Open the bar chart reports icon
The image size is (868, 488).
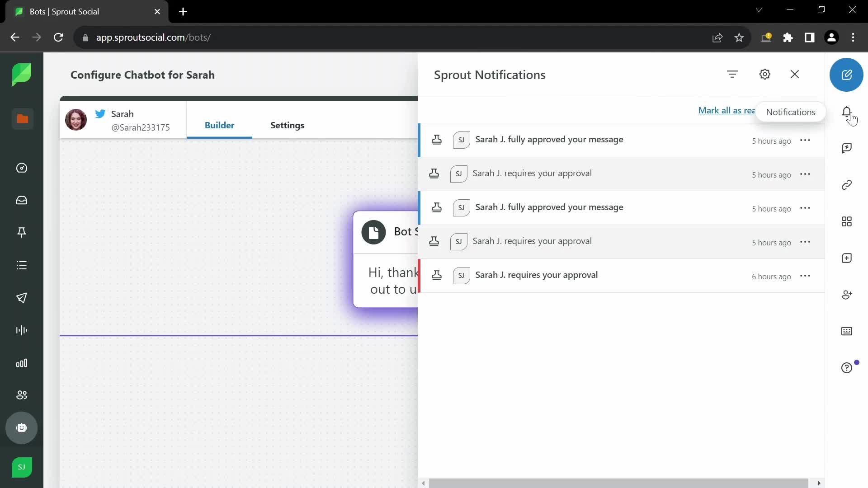22,363
